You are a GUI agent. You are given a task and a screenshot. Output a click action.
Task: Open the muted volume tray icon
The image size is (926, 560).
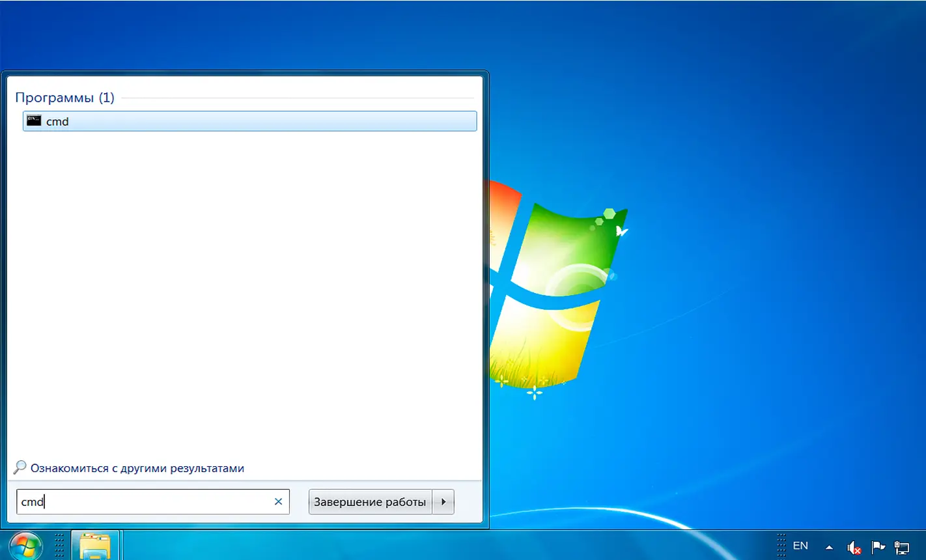click(x=854, y=548)
